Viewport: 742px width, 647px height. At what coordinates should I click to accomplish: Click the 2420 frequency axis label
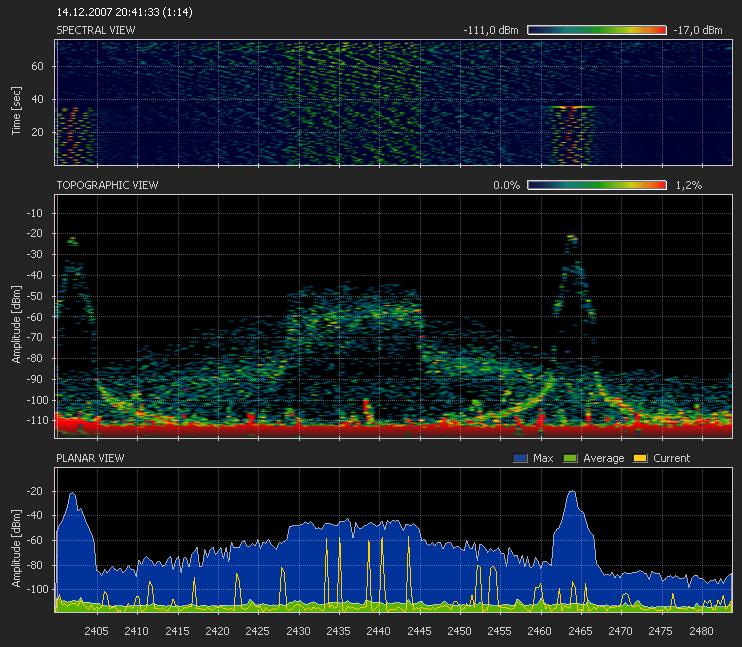click(218, 631)
